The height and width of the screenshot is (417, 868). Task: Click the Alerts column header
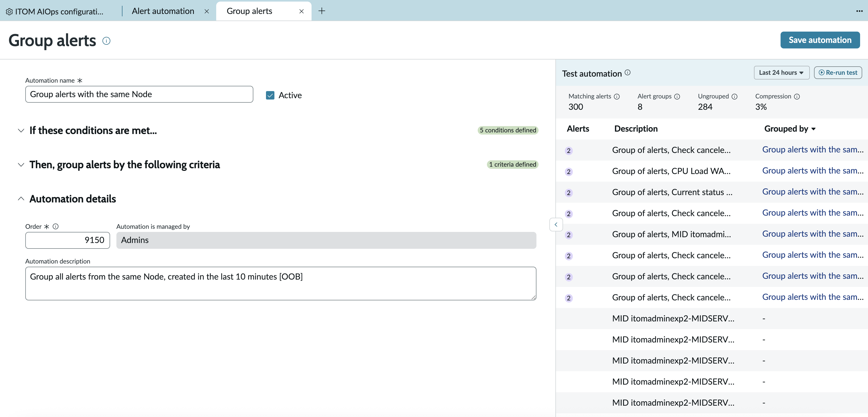coord(578,129)
